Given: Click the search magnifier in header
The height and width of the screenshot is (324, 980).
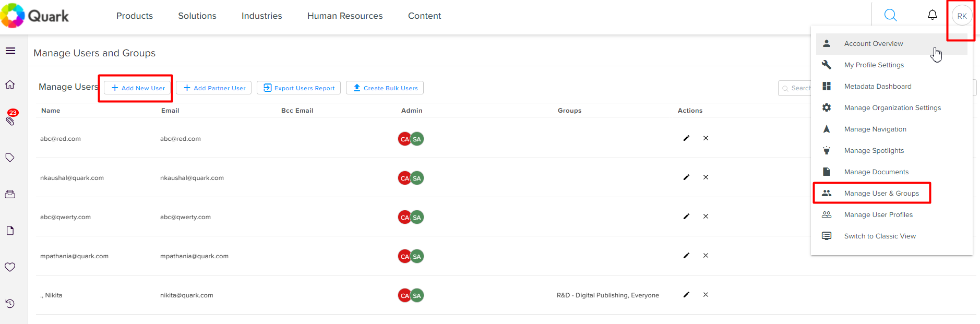Looking at the screenshot, I should 890,16.
